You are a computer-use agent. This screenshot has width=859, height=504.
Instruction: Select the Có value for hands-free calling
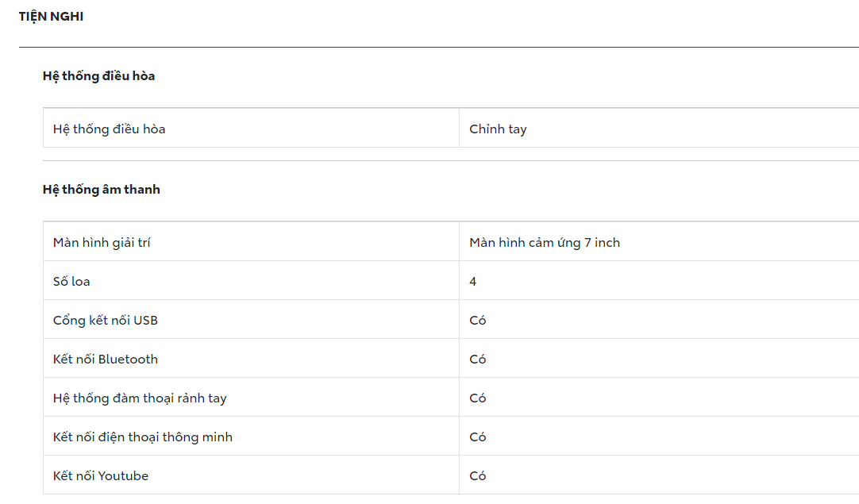coord(477,398)
